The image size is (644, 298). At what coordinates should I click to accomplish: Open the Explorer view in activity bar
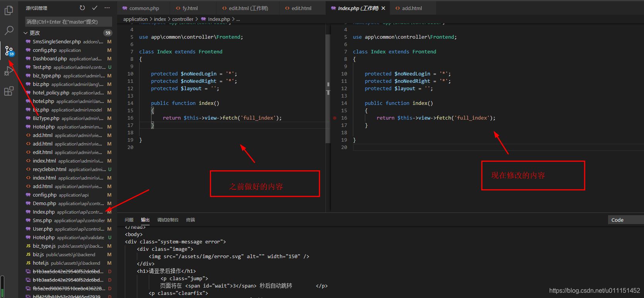[x=9, y=10]
